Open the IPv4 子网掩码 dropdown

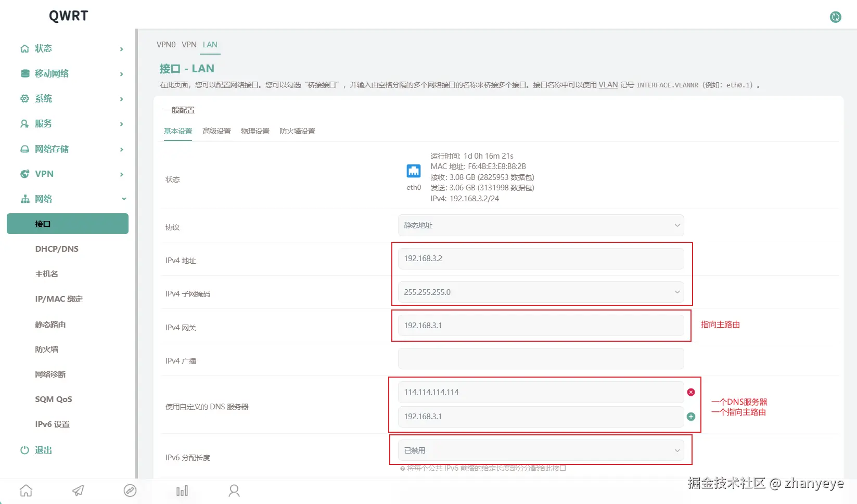point(541,292)
